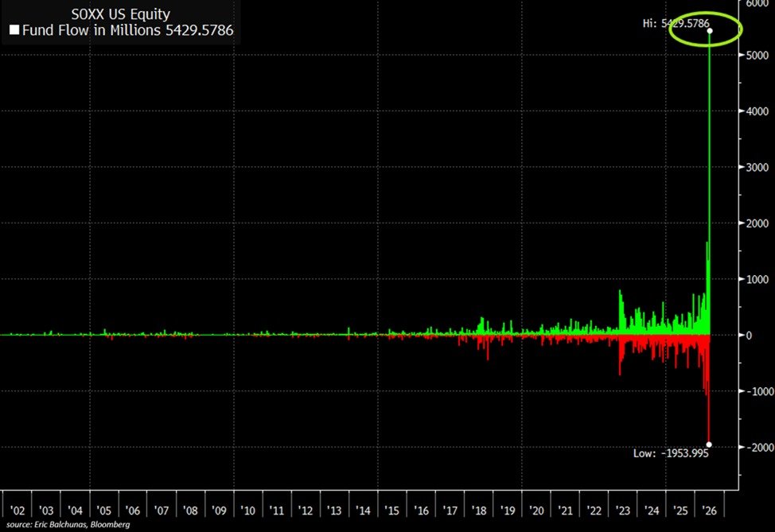Select the 'SOXX US Equity' title text
The height and width of the screenshot is (532, 775).
121,14
